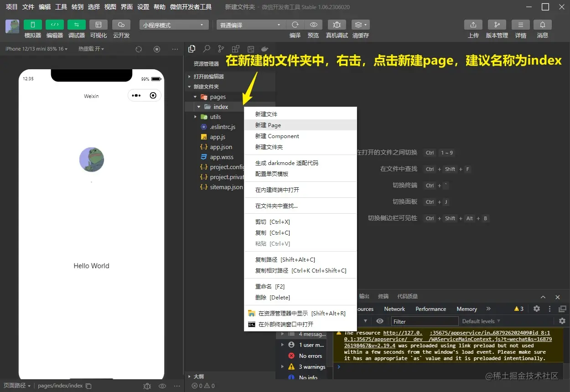Open the Git panel icon in the sidebar
Image resolution: width=570 pixels, height=392 pixels.
221,48
